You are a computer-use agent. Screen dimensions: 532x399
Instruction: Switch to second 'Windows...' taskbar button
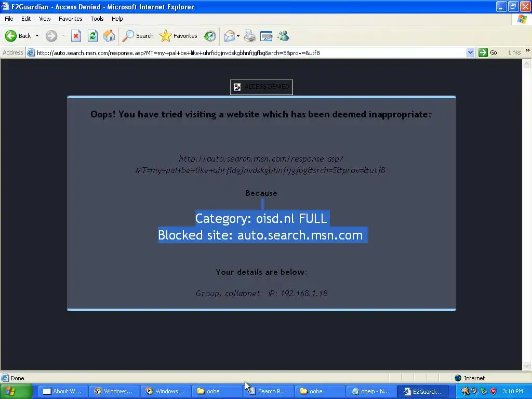tap(165, 391)
